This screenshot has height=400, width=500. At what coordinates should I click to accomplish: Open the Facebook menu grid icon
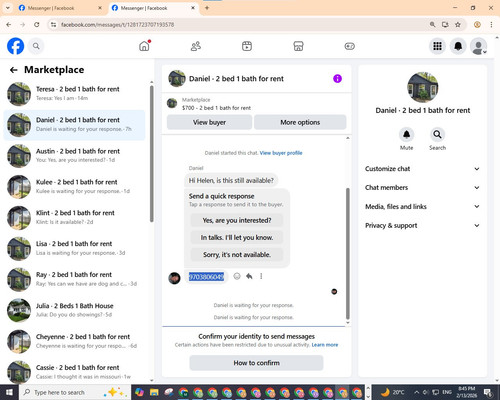coord(437,46)
